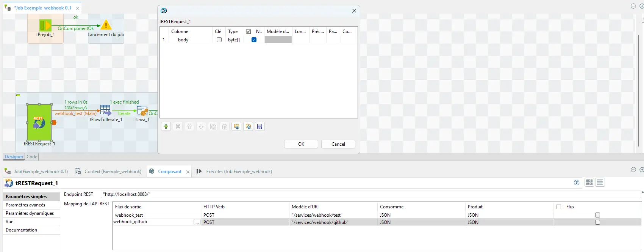Open Produit JSON for webhook_test row
644x252 pixels.
[x=510, y=215]
